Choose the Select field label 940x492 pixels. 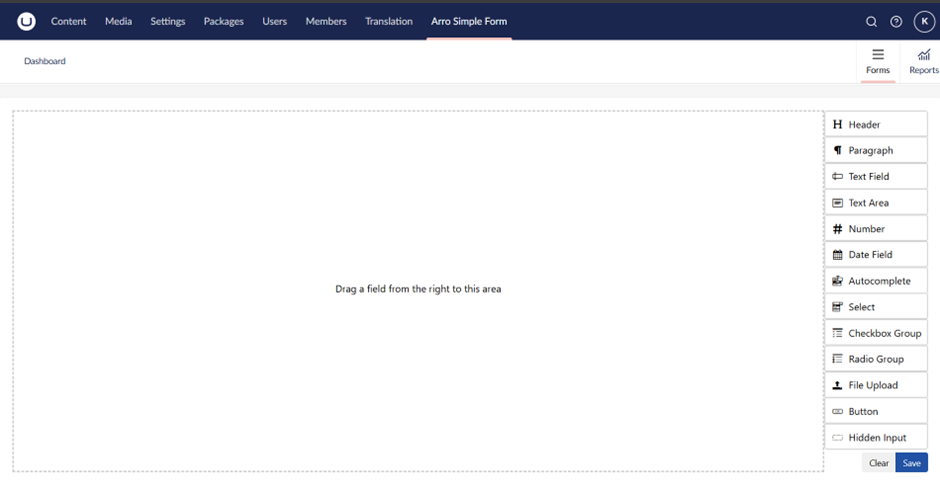[x=861, y=307]
